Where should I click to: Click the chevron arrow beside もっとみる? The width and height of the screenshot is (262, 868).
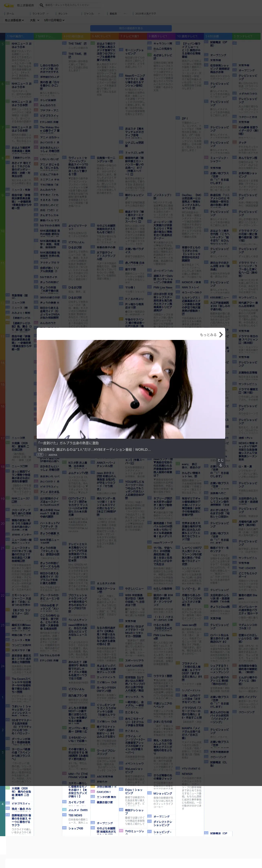click(x=221, y=335)
